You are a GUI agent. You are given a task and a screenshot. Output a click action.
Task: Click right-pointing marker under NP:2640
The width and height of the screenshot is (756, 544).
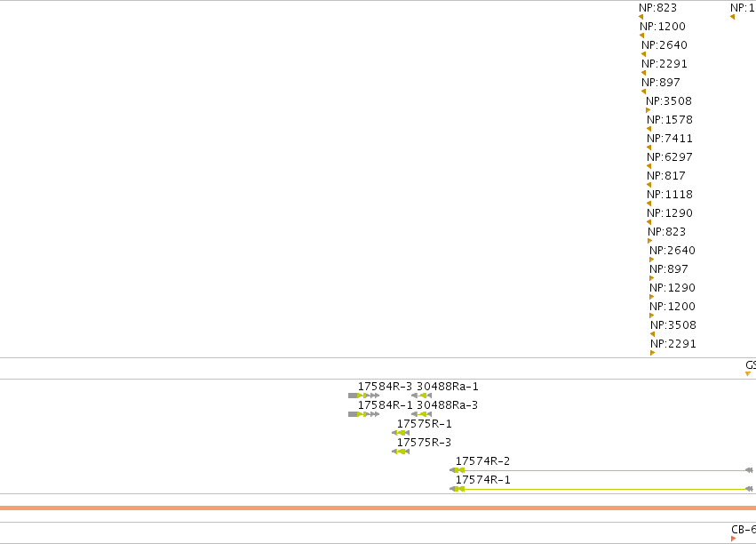(x=652, y=260)
